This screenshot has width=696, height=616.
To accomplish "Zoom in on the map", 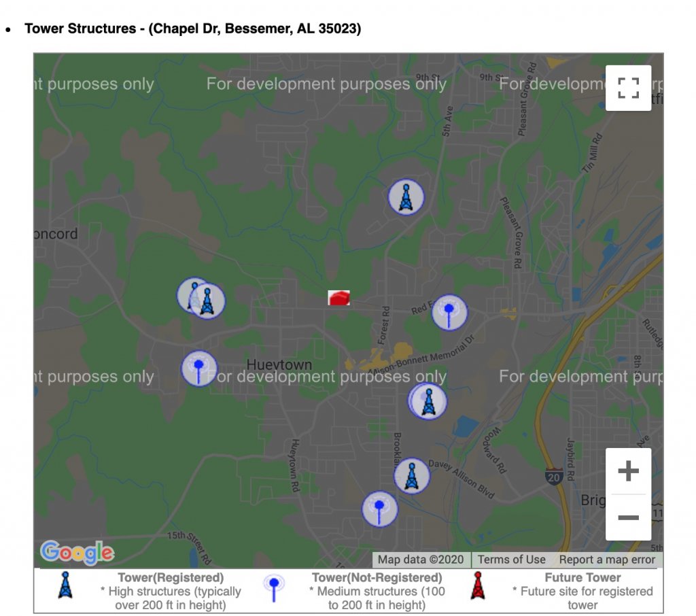I will point(628,471).
